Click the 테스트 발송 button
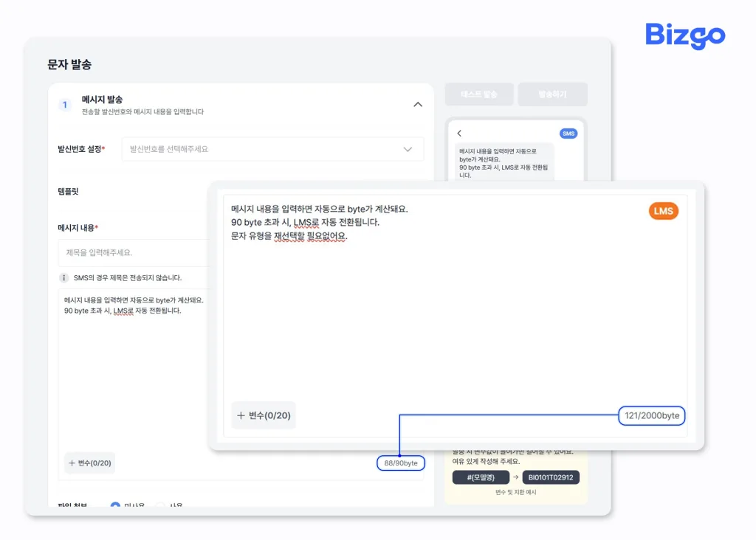Screen dimensions: 756x540 click(x=479, y=94)
